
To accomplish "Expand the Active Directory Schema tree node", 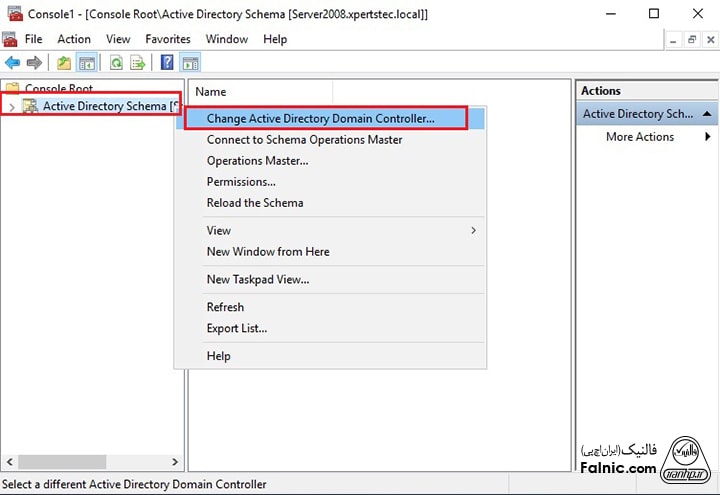I will tap(12, 106).
